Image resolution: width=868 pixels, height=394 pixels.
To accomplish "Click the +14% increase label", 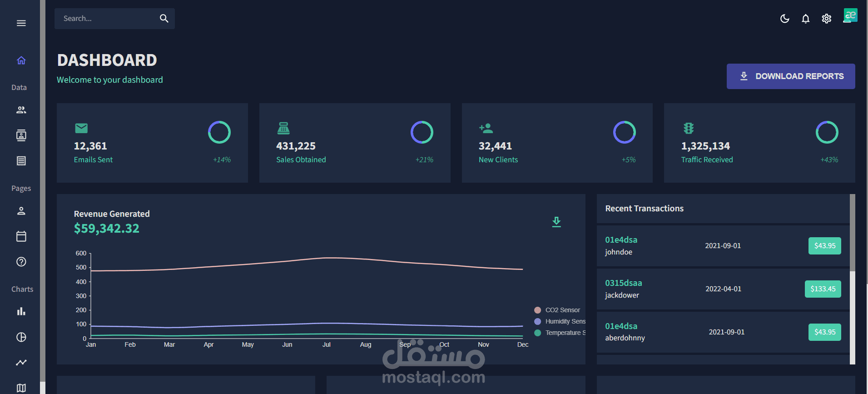I will (222, 160).
